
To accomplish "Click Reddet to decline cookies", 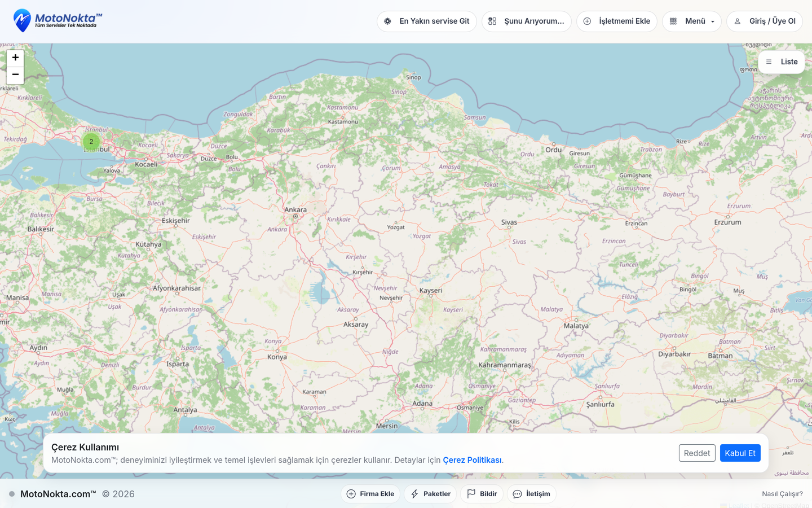I will pyautogui.click(x=697, y=453).
